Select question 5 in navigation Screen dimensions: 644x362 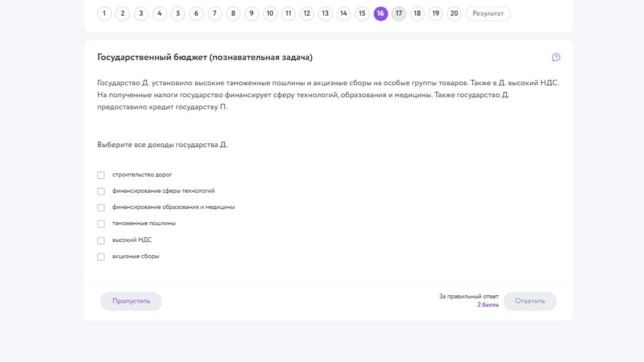[x=178, y=14]
